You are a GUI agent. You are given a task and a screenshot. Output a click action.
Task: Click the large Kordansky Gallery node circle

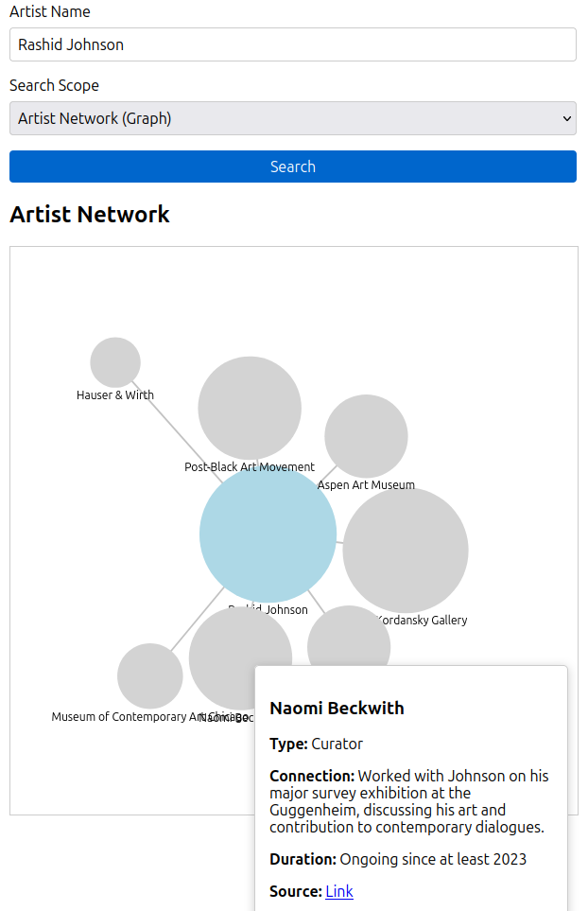click(x=406, y=550)
